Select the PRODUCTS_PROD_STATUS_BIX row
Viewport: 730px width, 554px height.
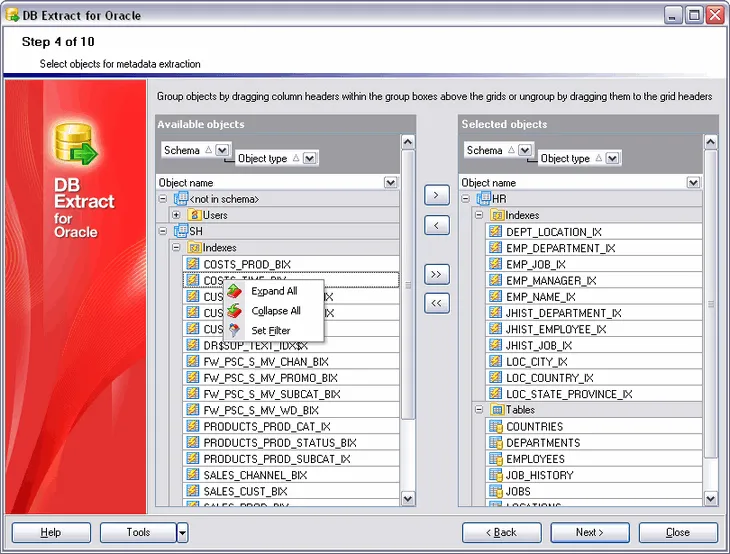pos(291,442)
